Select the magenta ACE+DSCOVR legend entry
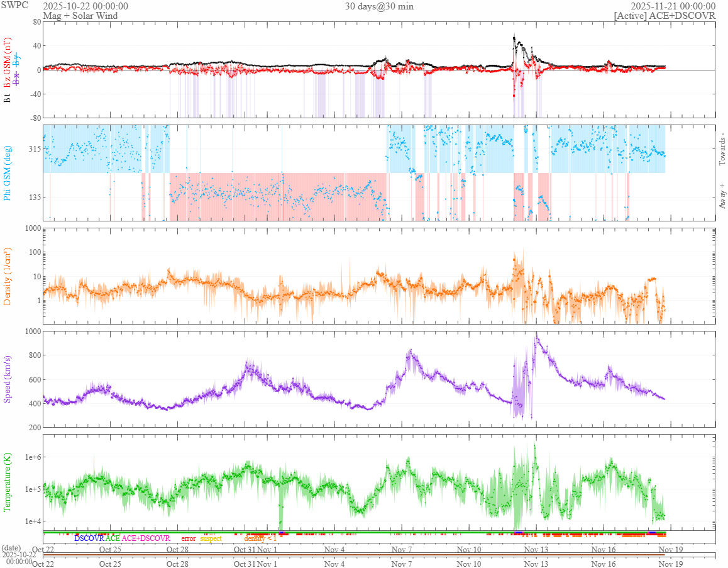 (x=146, y=538)
